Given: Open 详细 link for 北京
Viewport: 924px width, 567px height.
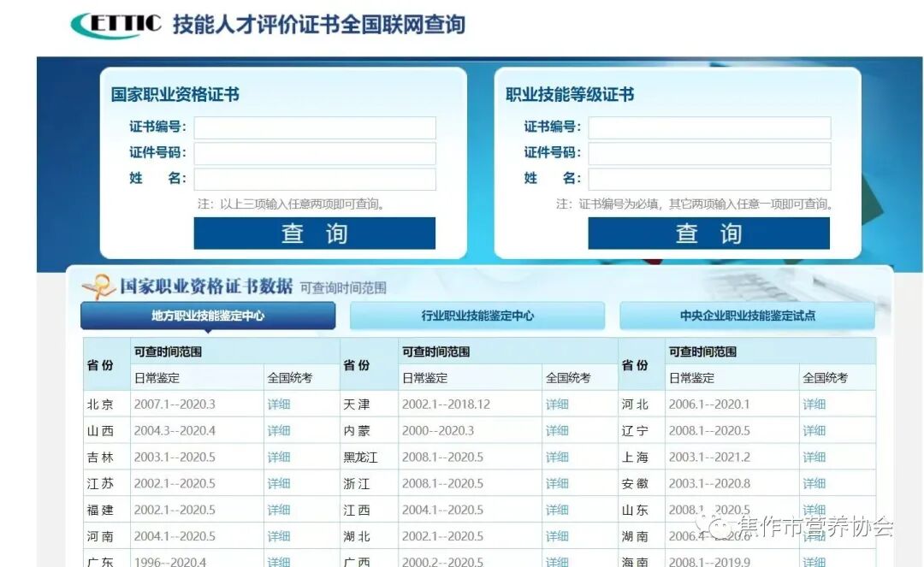Looking at the screenshot, I should 279,405.
